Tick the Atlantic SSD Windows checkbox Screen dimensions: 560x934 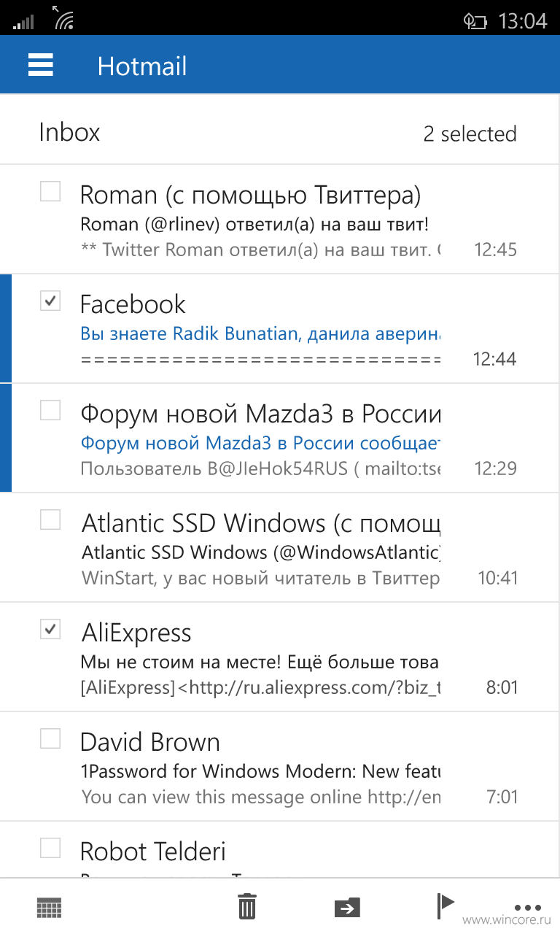(50, 520)
